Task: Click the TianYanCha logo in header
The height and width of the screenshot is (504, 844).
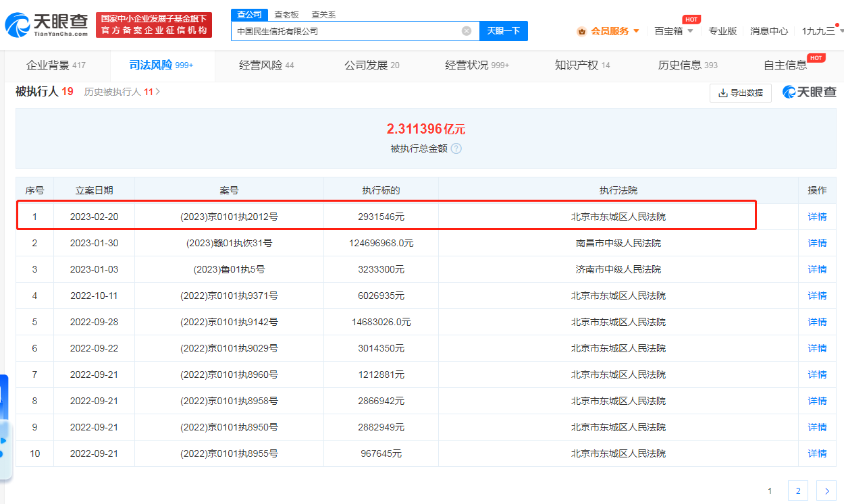Action: 47,25
